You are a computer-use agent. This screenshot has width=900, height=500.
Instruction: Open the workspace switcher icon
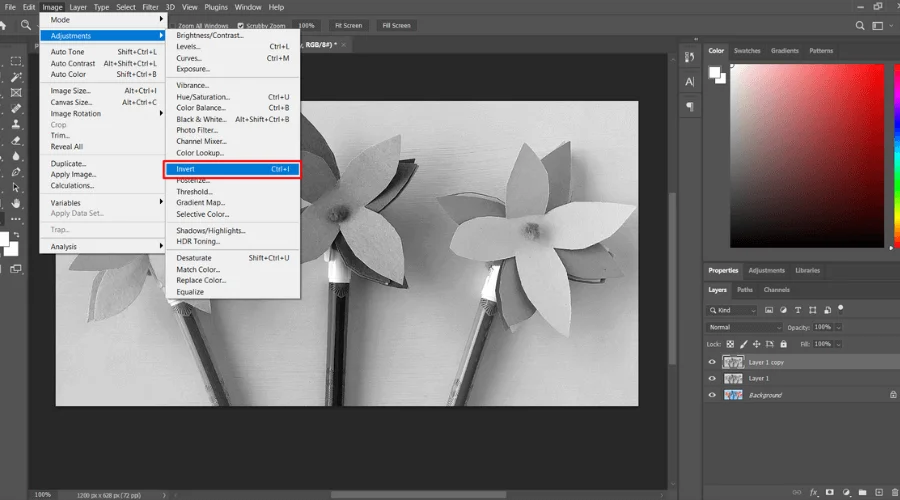coord(878,25)
